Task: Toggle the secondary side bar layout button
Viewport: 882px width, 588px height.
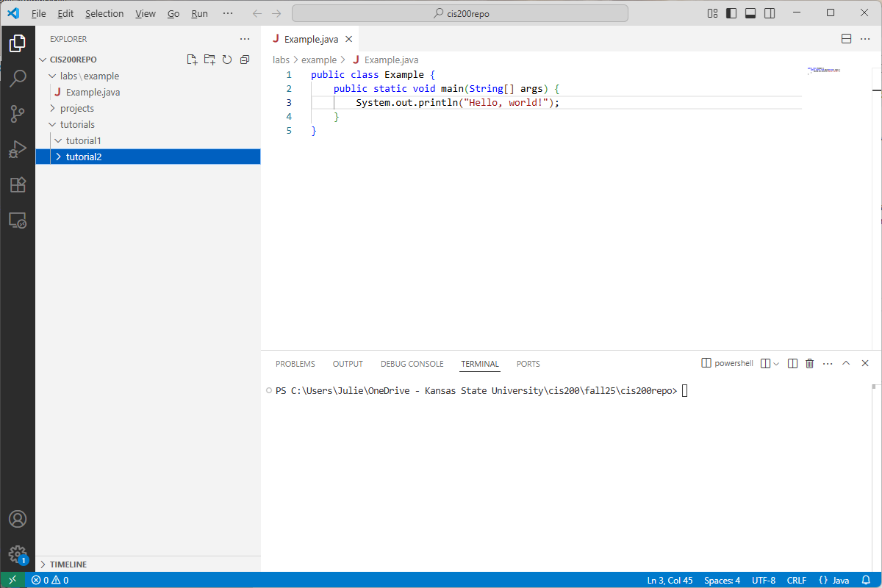Action: tap(770, 13)
